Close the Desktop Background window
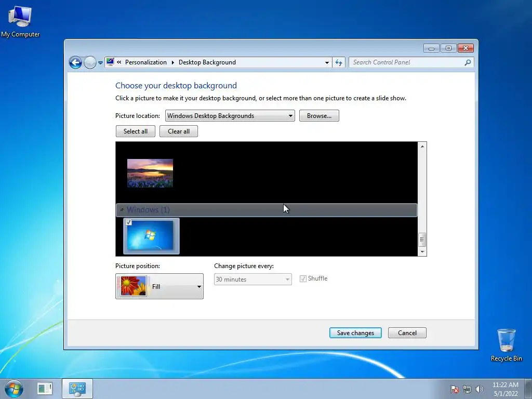 [x=465, y=48]
